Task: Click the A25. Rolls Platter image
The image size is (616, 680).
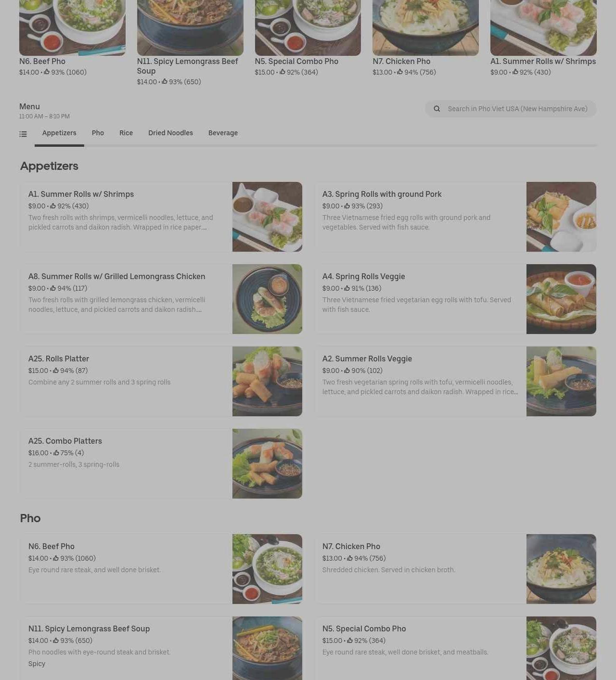Action: [x=267, y=381]
